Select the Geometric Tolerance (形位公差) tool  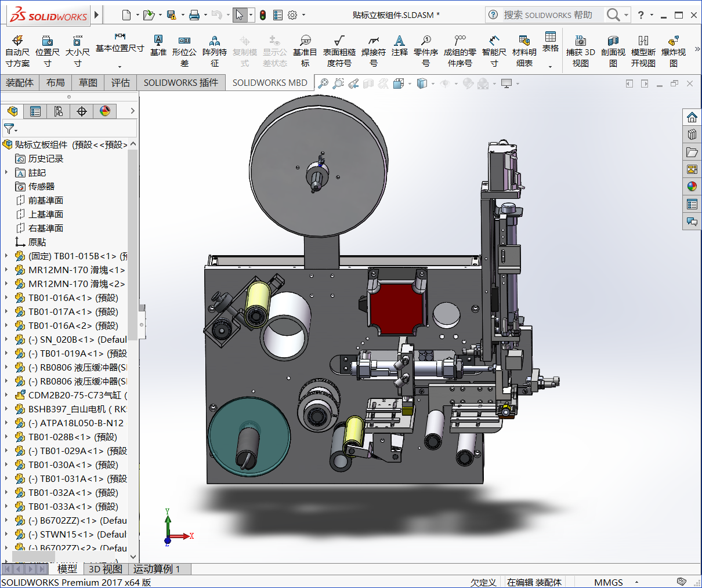[184, 50]
